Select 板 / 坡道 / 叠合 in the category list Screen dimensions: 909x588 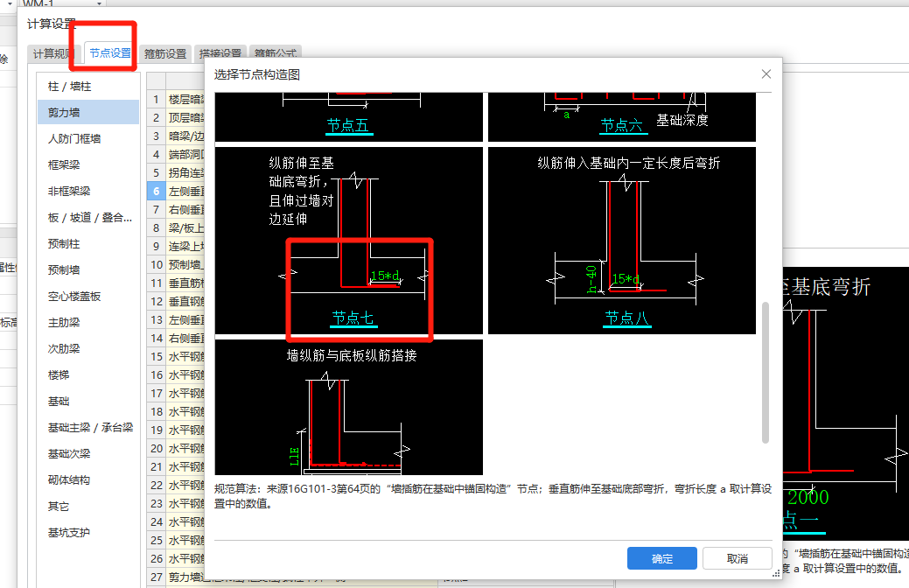[x=88, y=218]
